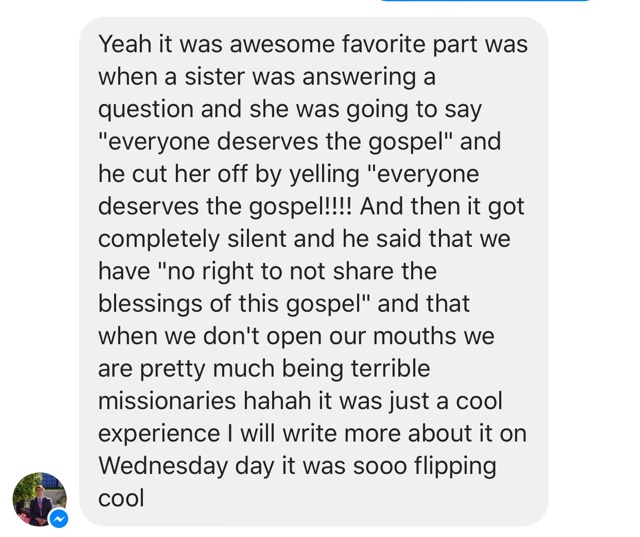Select the text line starting 'Yeah it was awesome'
The height and width of the screenshot is (537, 640).
[313, 44]
